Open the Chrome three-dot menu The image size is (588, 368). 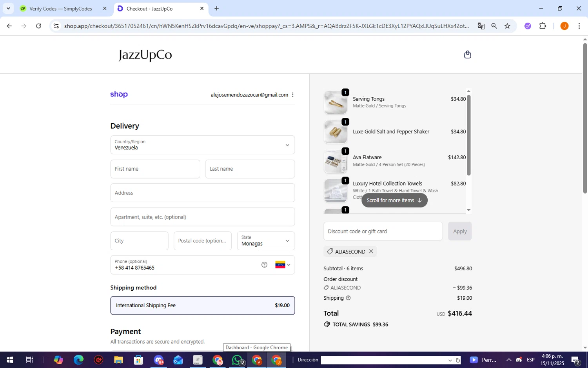pos(579,26)
